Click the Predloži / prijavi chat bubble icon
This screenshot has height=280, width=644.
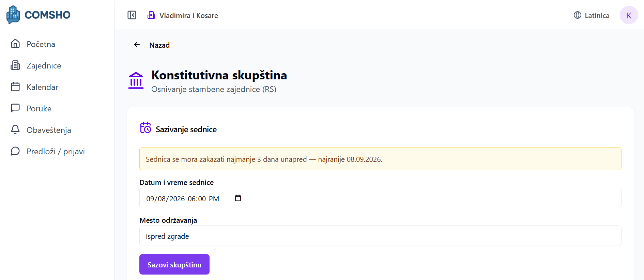[x=15, y=151]
